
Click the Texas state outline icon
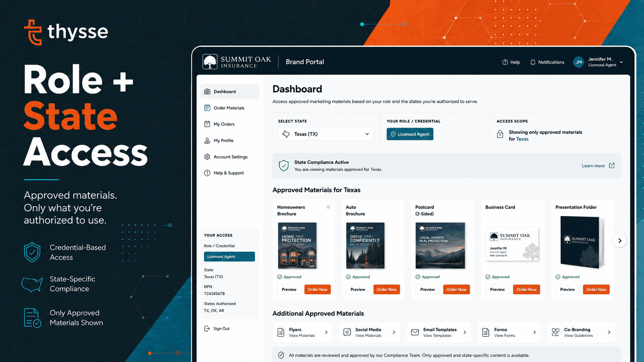[286, 134]
